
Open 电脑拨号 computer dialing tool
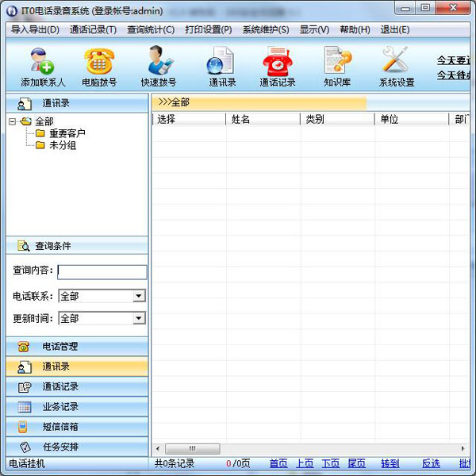[99, 62]
